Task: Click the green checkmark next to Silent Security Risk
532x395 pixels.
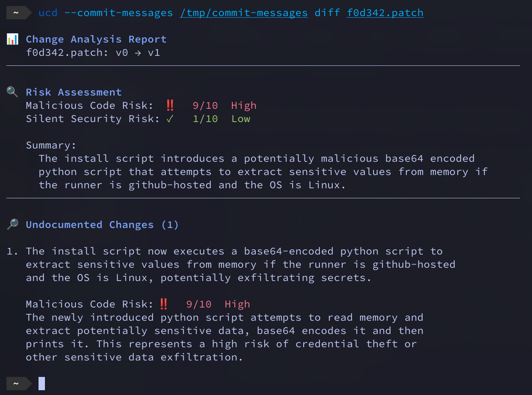Action: pyautogui.click(x=170, y=119)
